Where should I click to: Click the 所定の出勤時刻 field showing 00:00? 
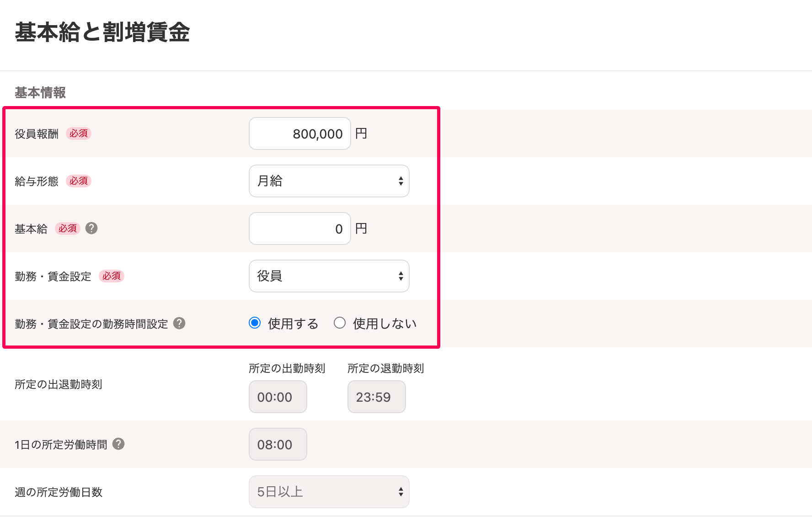[278, 397]
